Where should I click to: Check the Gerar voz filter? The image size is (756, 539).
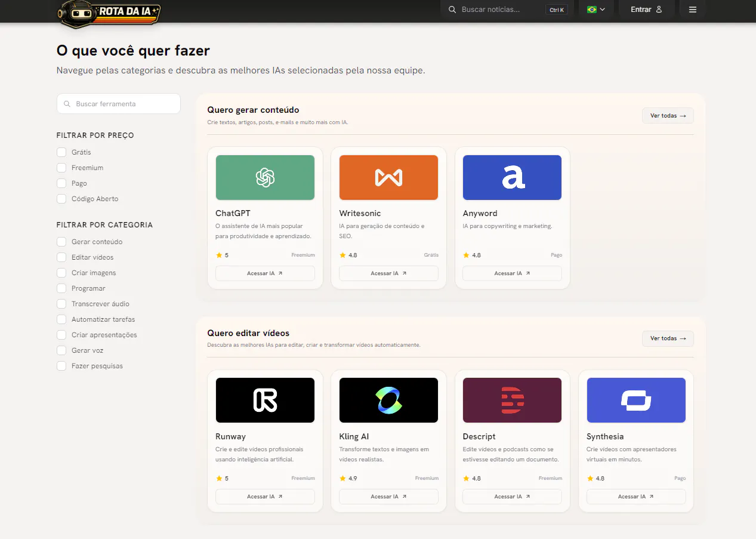click(x=61, y=350)
